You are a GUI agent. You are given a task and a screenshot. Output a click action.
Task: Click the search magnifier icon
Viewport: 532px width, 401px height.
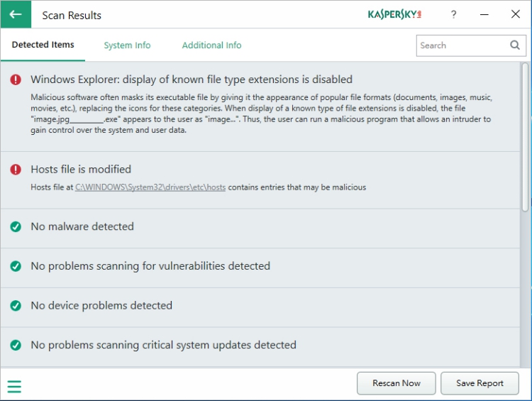(x=515, y=45)
